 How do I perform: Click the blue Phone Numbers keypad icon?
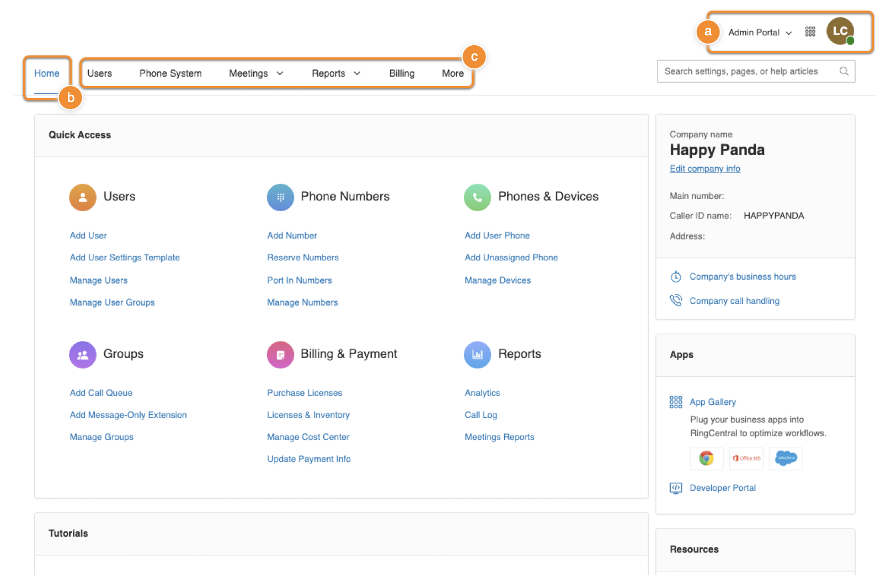(280, 197)
